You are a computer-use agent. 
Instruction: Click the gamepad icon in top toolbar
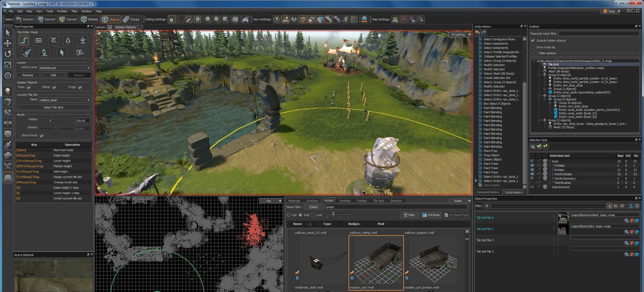coord(246,19)
